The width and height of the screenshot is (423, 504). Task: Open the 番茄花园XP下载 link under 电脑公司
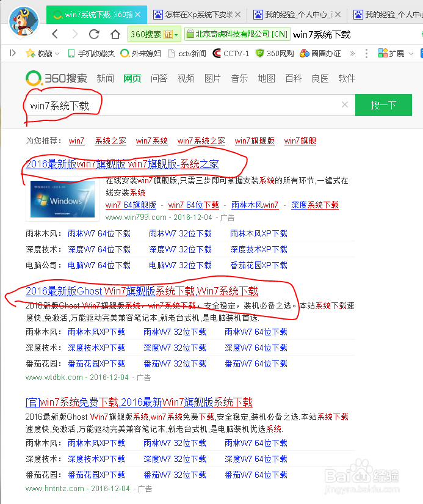pos(259,266)
